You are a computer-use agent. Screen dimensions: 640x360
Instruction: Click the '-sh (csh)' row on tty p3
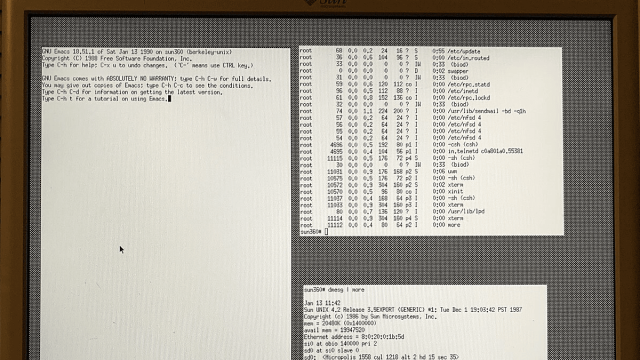(x=387, y=198)
